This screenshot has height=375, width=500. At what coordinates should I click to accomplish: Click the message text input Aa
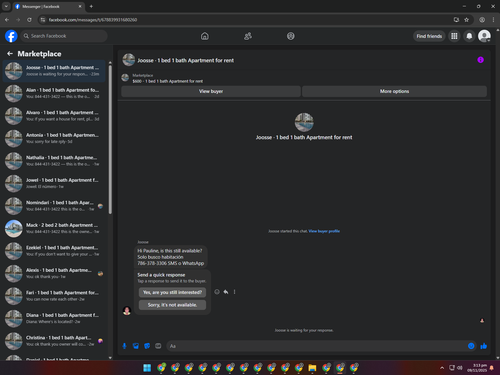coord(317,346)
